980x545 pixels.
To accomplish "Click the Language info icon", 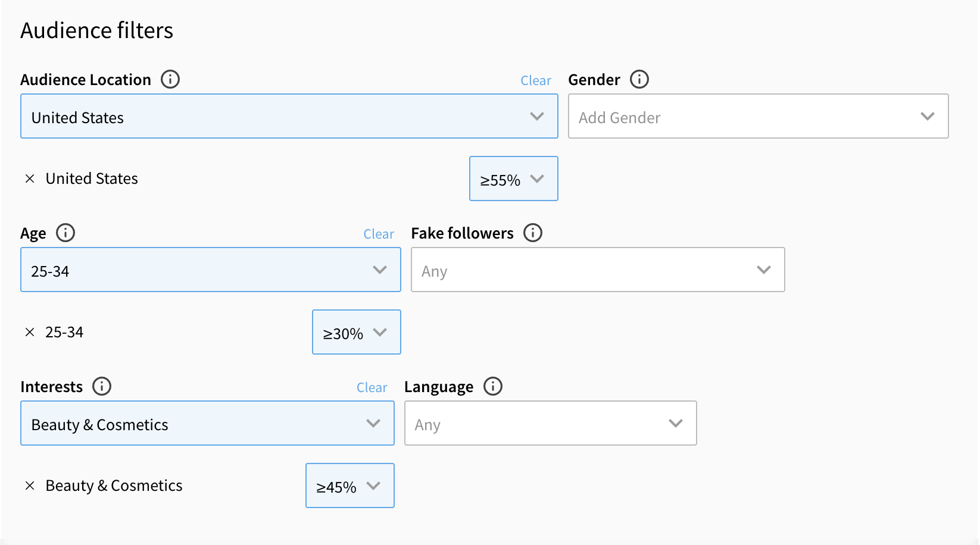I will click(493, 386).
